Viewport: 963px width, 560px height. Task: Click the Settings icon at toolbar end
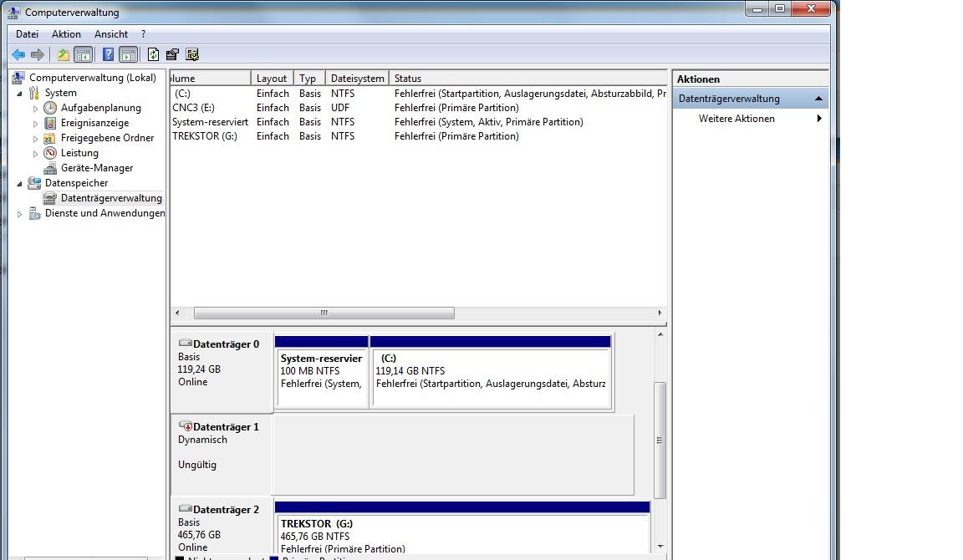tap(192, 54)
